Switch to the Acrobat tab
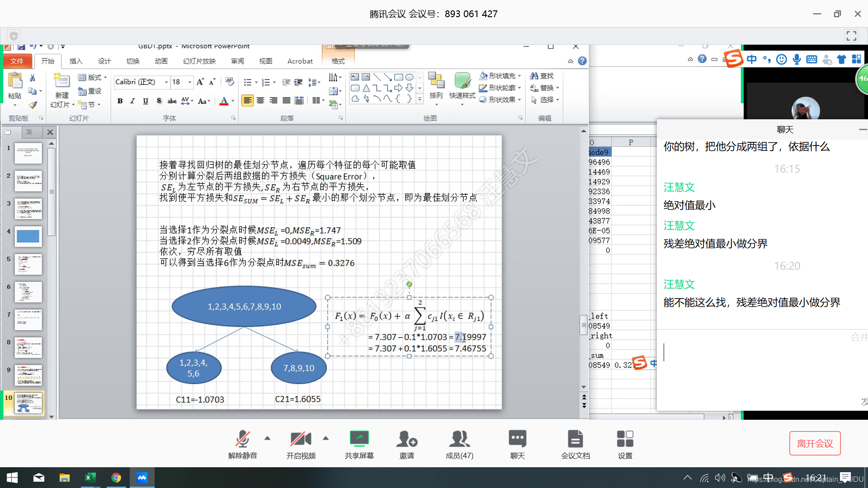Screen dimensions: 868x488 pos(300,61)
